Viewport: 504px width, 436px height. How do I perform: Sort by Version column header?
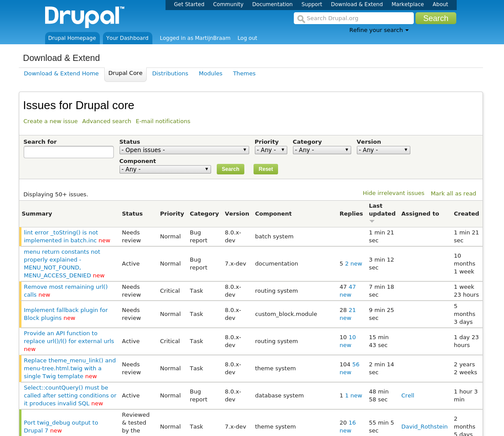click(237, 214)
